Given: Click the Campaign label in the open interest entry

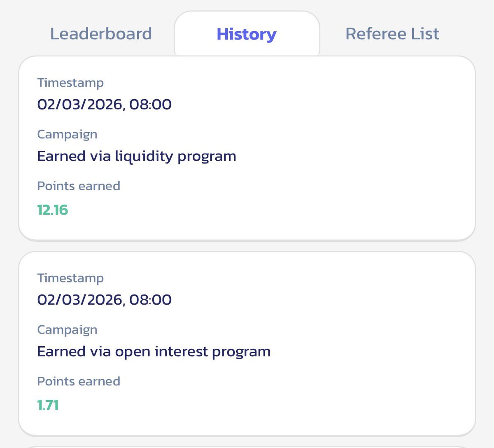Looking at the screenshot, I should click(67, 330).
